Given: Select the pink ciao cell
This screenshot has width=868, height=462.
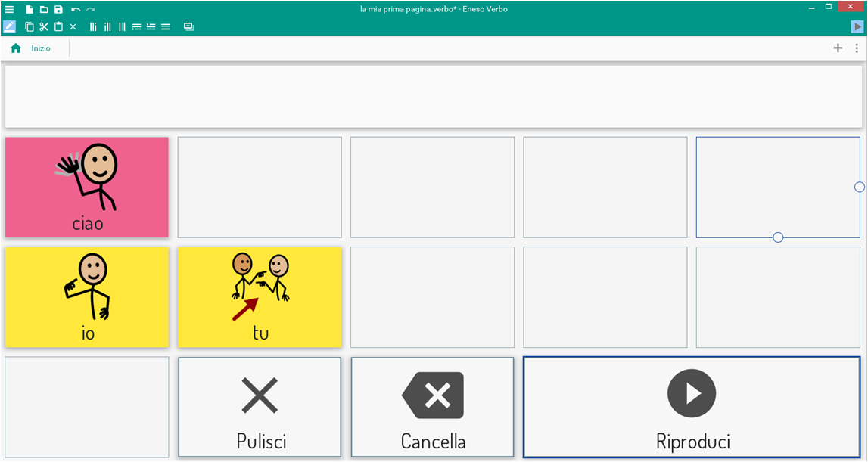Looking at the screenshot, I should tap(87, 188).
